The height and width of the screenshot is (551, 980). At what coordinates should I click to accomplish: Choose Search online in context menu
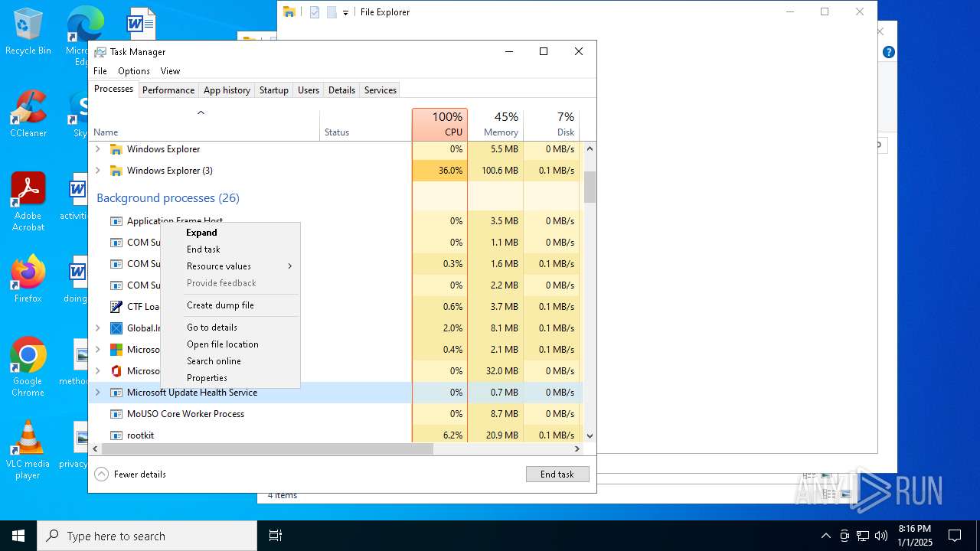[x=230, y=361]
